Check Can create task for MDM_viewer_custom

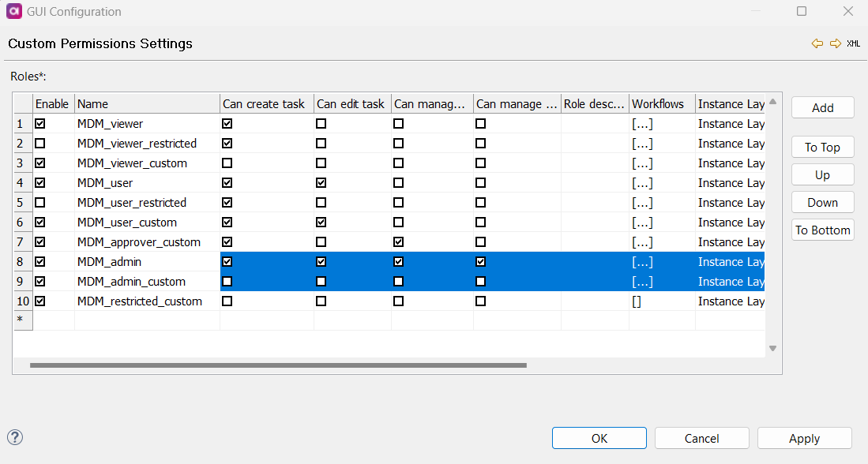[227, 163]
